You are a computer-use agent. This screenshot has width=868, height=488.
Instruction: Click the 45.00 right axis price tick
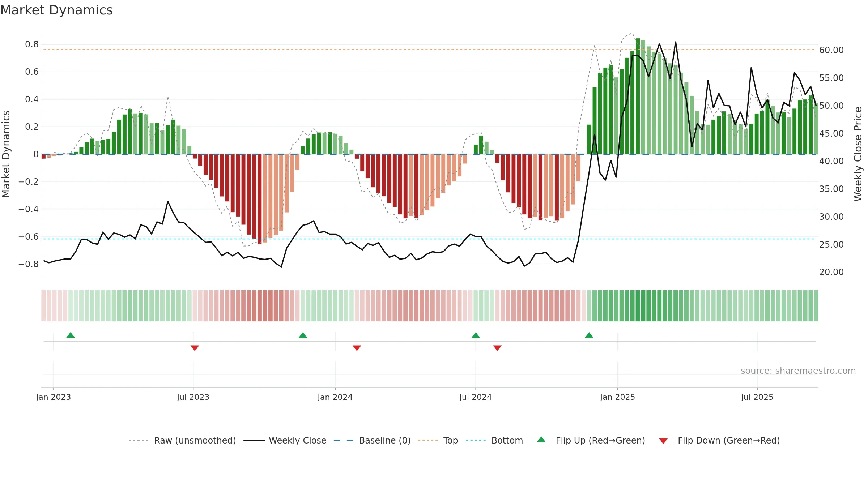tap(831, 133)
